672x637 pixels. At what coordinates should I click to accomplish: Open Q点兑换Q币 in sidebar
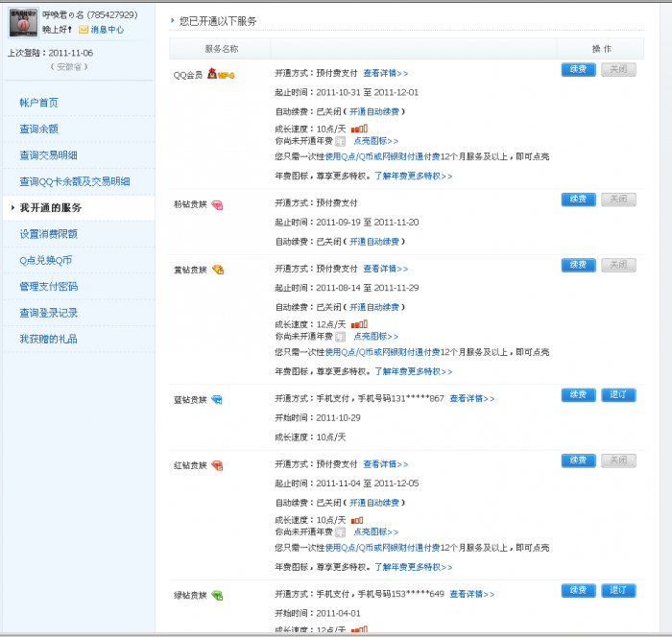45,260
